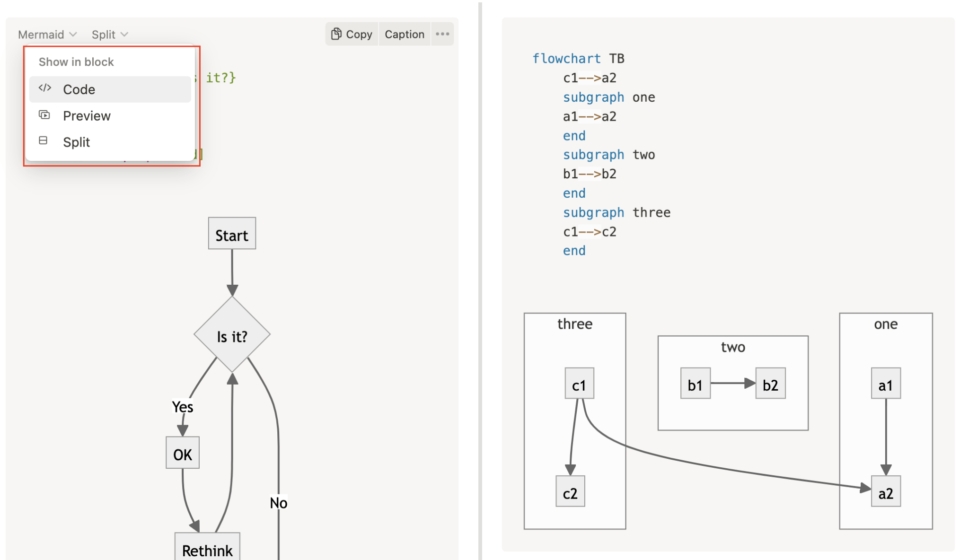Click the Start node in the flowchart
The width and height of the screenshot is (969, 560).
pos(232,234)
